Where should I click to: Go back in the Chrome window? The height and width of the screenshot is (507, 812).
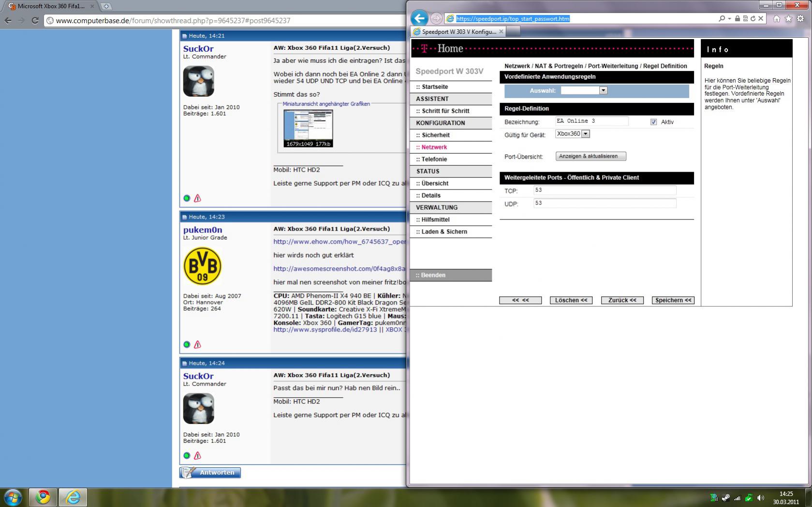8,20
